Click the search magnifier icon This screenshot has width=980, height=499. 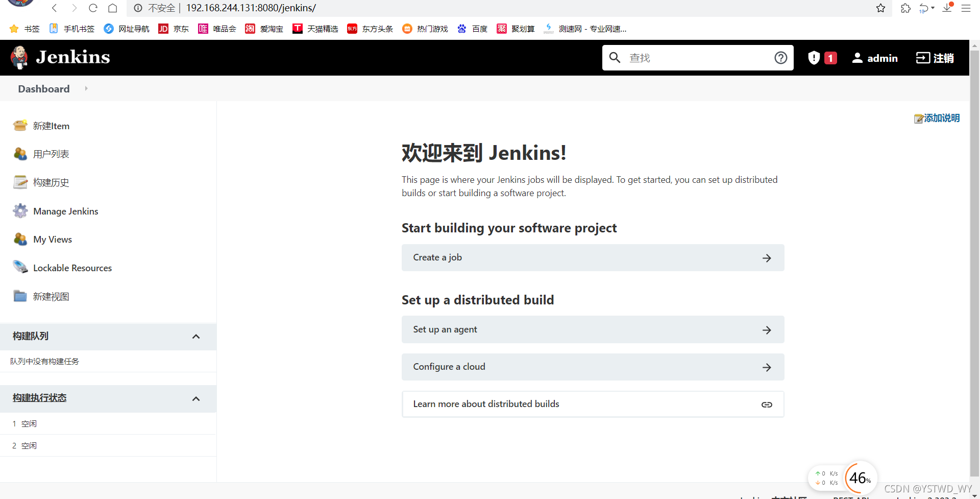615,58
